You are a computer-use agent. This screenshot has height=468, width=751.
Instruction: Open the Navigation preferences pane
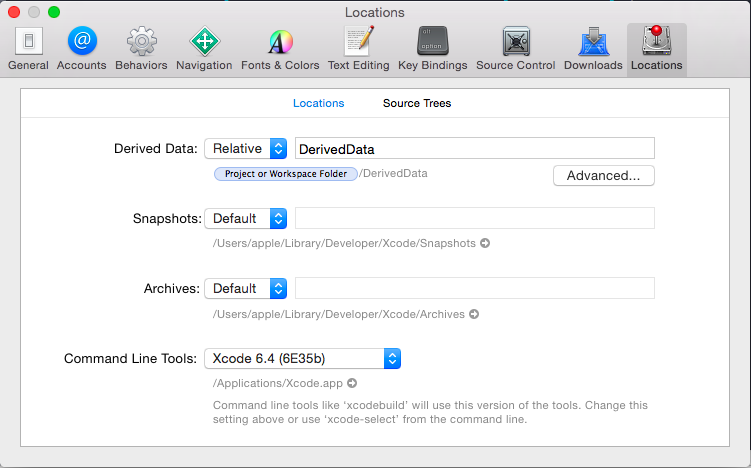204,49
